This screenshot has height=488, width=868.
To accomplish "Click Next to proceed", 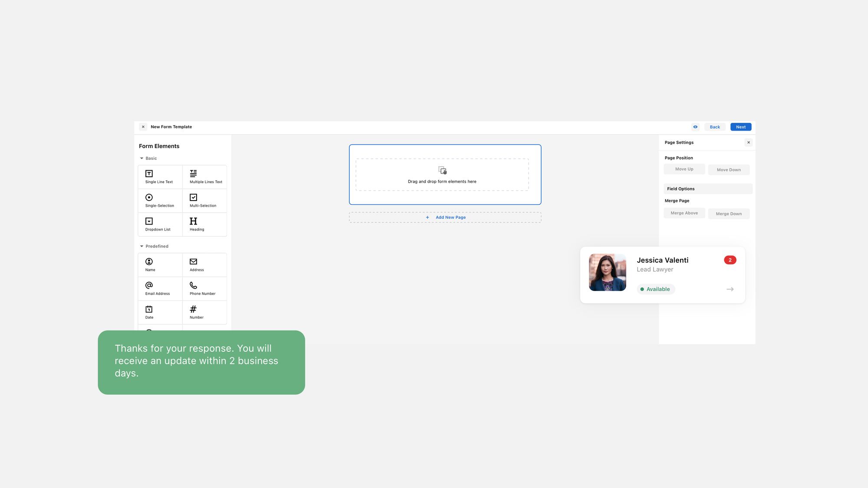I will 741,127.
